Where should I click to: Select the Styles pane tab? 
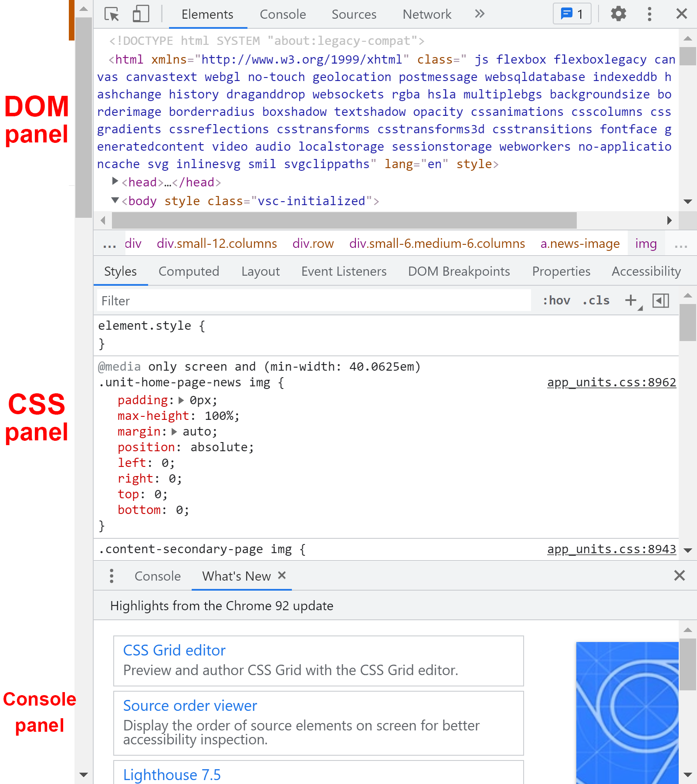[x=120, y=271]
